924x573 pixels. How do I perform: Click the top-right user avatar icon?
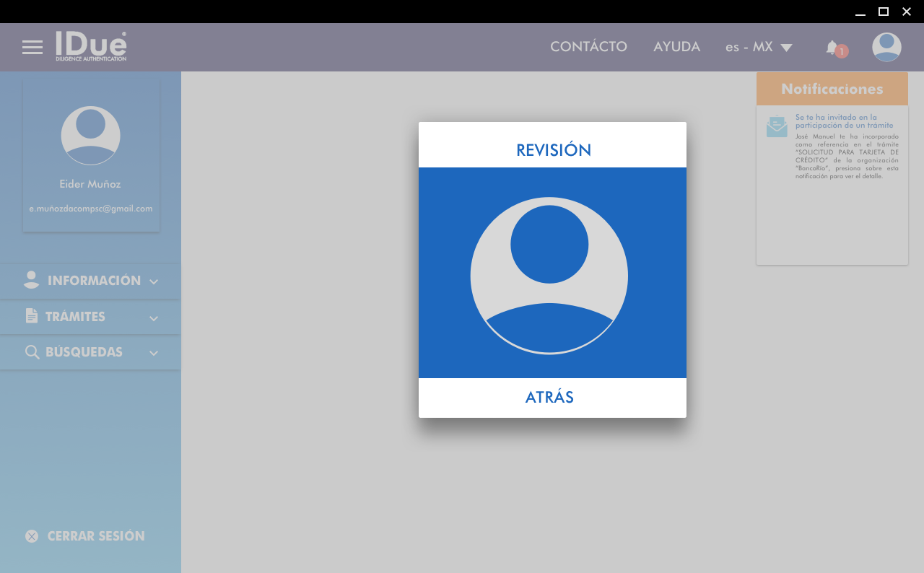[886, 48]
